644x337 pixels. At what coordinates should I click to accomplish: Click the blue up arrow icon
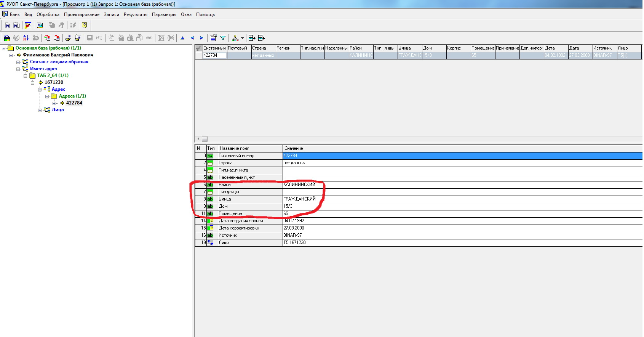[x=182, y=38]
